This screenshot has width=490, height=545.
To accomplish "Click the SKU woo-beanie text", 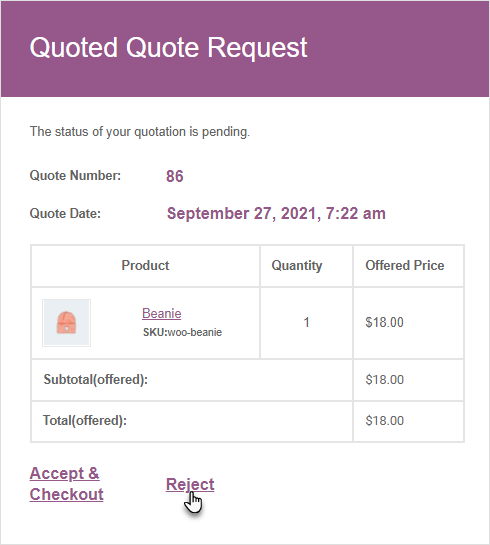I will (182, 332).
